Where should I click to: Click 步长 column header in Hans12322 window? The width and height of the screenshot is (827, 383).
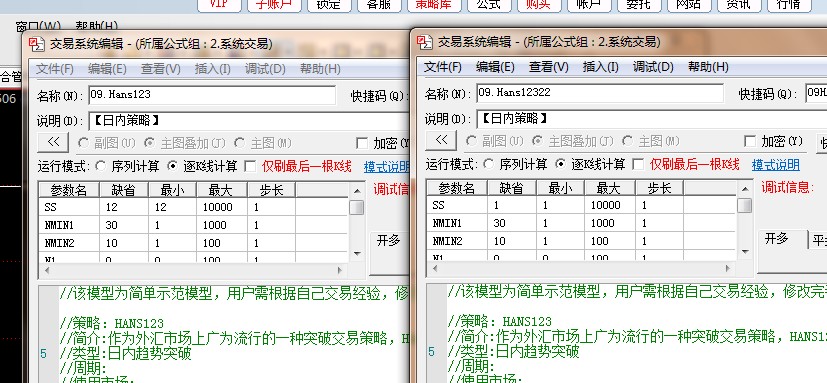pos(659,188)
